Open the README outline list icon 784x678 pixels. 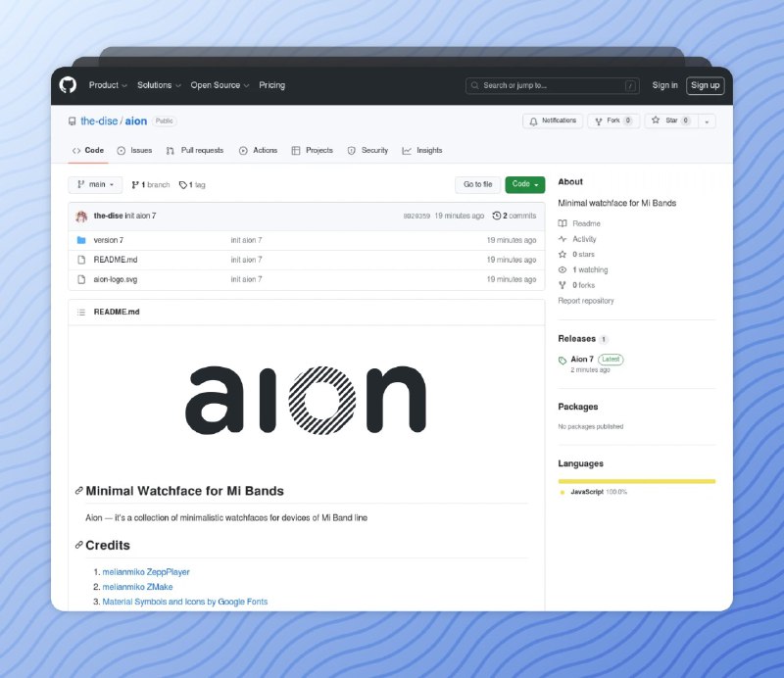(81, 312)
